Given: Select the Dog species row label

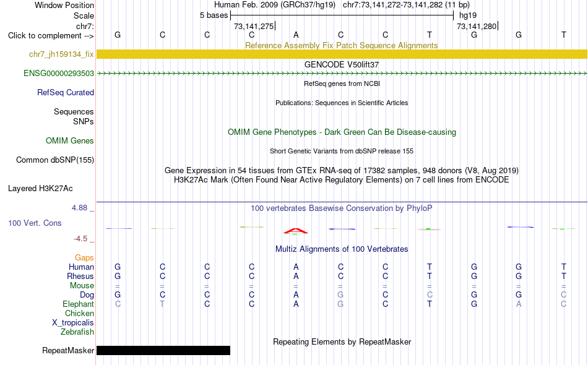Looking at the screenshot, I should tap(87, 295).
